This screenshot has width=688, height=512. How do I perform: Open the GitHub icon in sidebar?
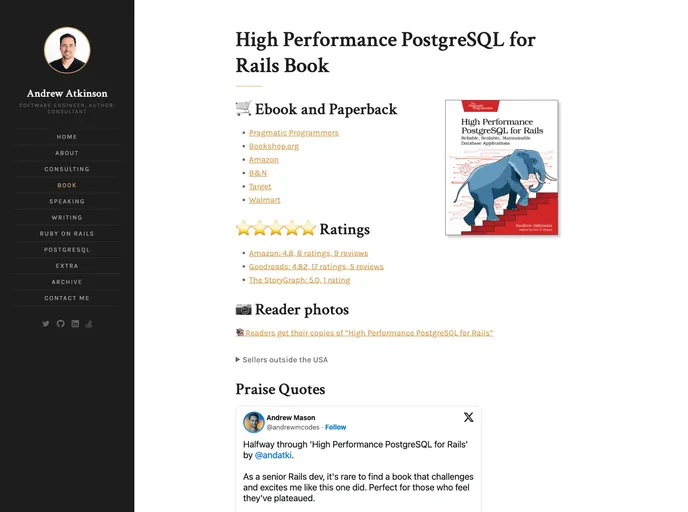coord(60,324)
